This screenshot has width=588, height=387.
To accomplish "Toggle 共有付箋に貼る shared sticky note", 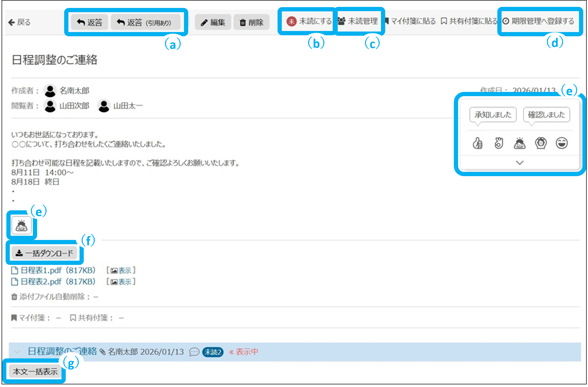I will 469,21.
